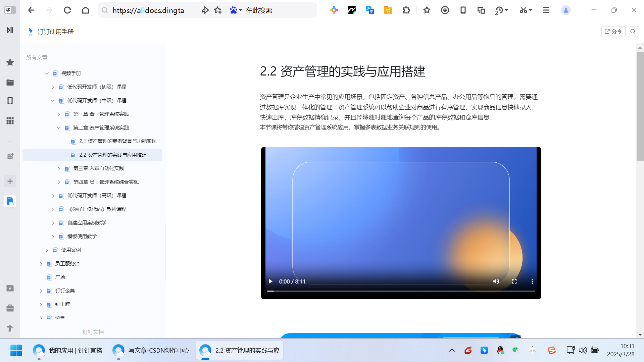
Task: Open browser hamburger menu
Action: (x=546, y=10)
